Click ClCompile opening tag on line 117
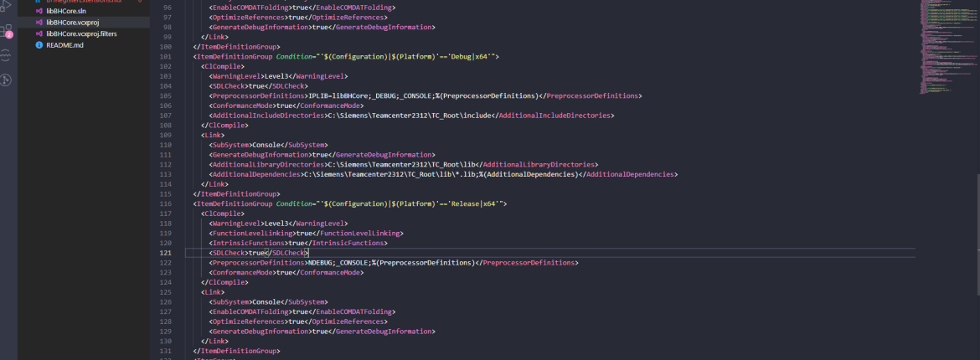980x360 pixels. 223,213
